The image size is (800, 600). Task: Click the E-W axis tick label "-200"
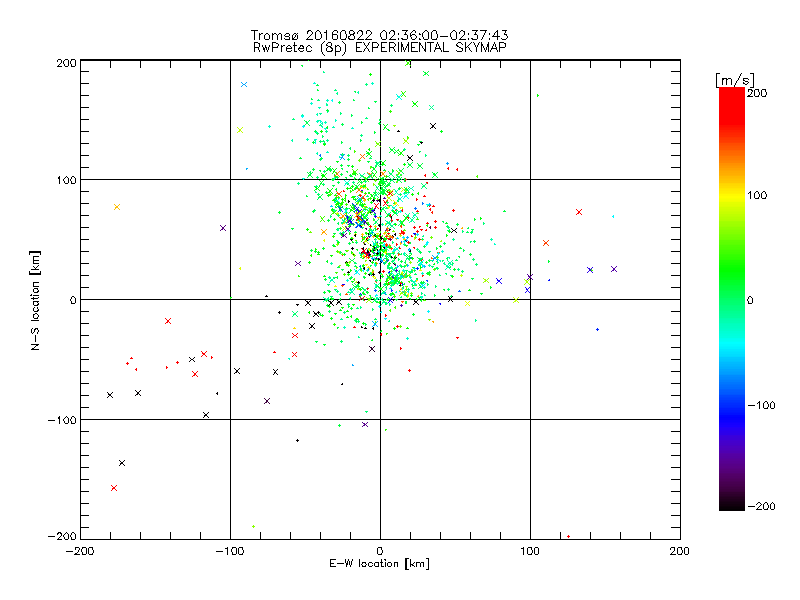80,551
